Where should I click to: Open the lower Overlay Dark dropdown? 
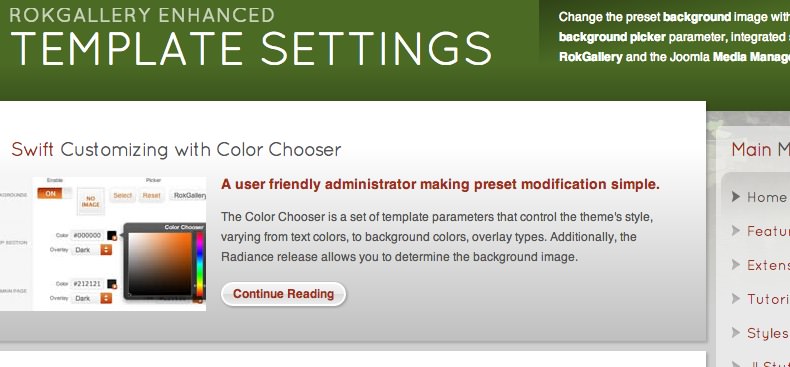[91, 298]
